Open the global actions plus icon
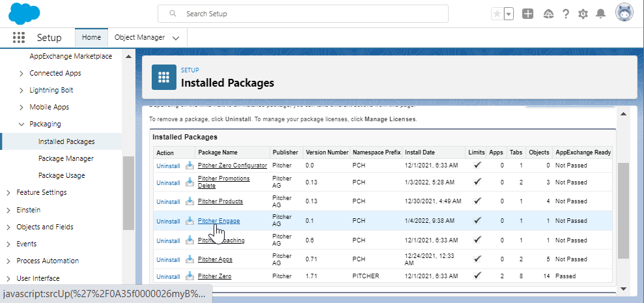Viewport: 644px width, 303px height. point(527,14)
